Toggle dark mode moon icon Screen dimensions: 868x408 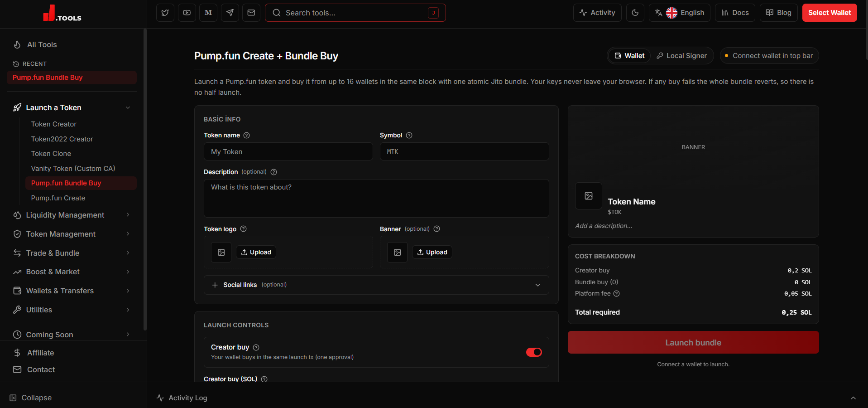point(635,13)
